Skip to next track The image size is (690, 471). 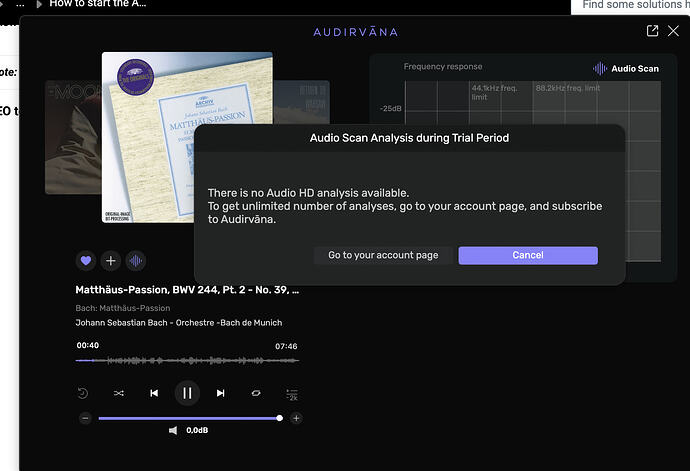(220, 393)
